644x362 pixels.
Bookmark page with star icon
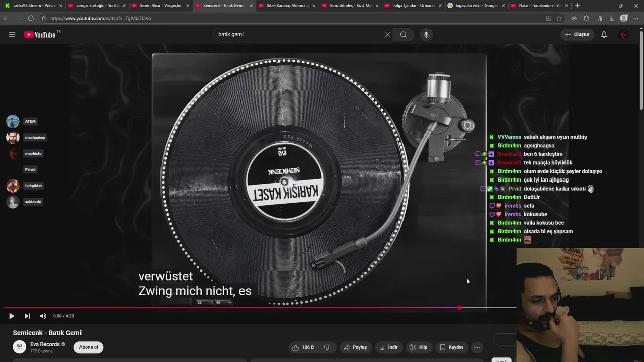[559, 18]
